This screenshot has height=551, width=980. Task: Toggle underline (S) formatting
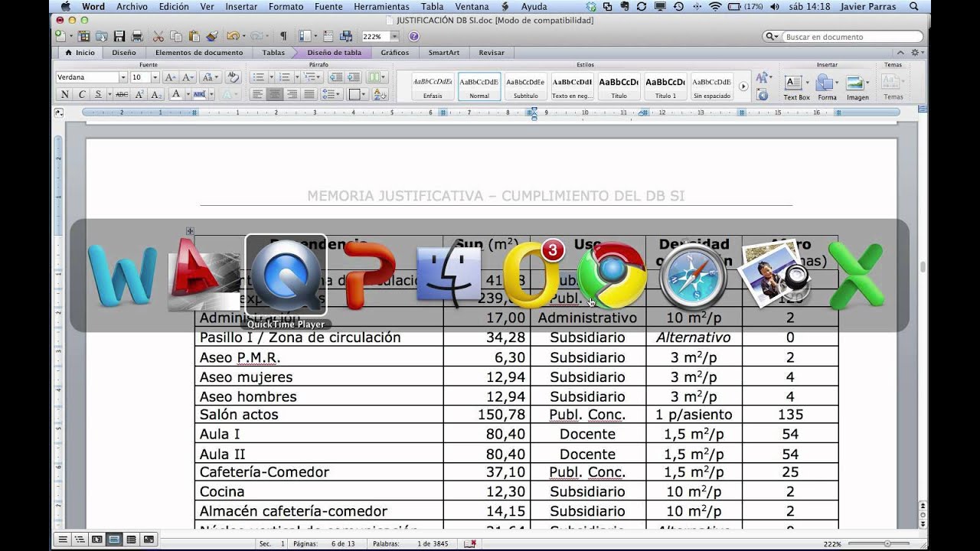coord(99,94)
